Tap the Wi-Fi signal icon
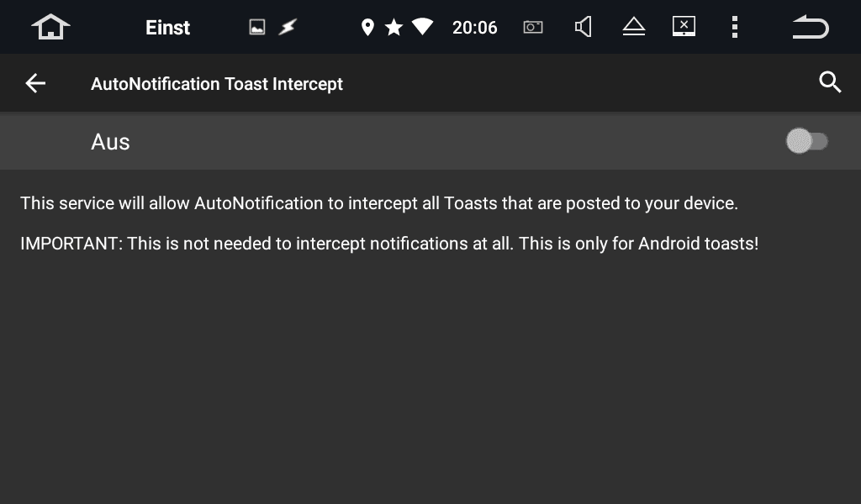The width and height of the screenshot is (861, 504). (422, 26)
